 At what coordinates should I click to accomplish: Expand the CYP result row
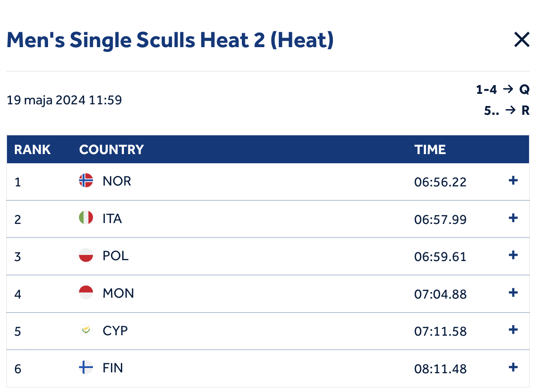(513, 330)
